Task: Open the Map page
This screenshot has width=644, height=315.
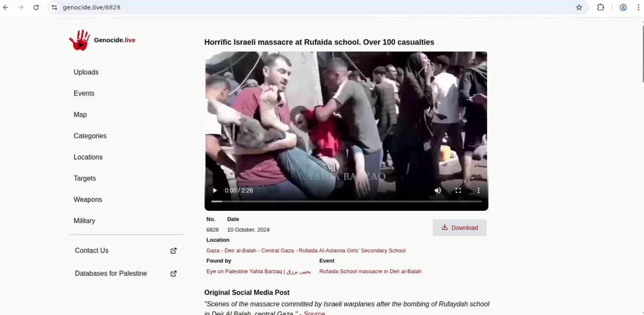Action: pos(80,114)
